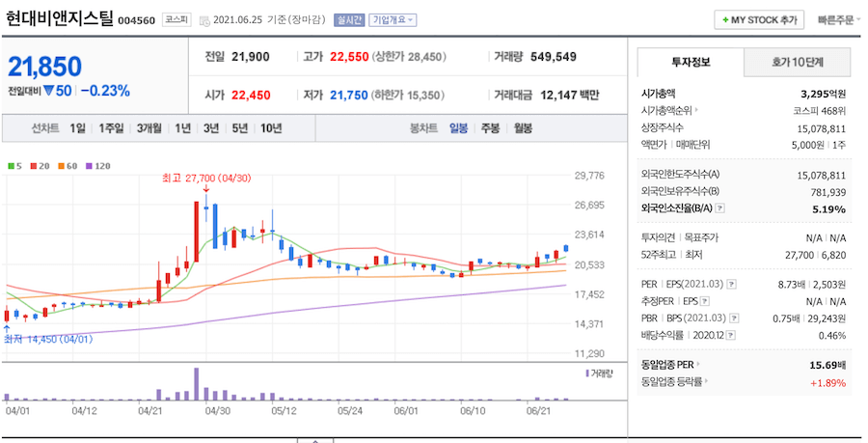This screenshot has width=868, height=443.
Task: Select the 주봉 weekly candle chart
Action: tap(490, 128)
